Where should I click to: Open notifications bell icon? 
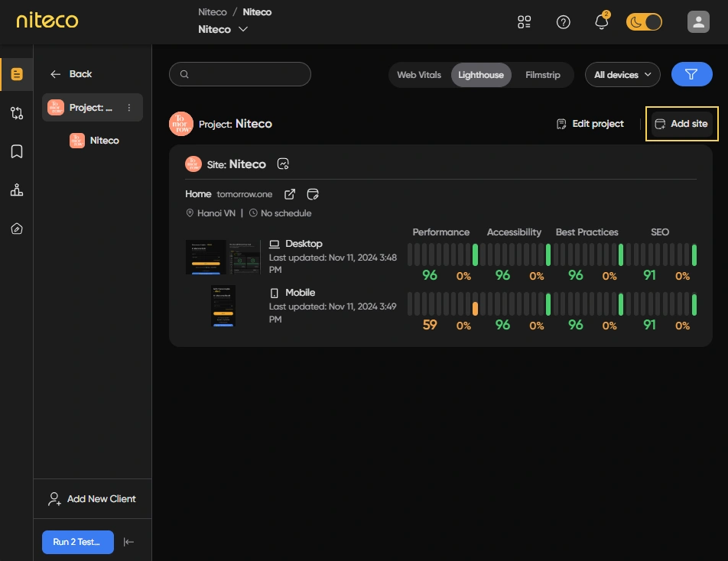click(x=602, y=21)
